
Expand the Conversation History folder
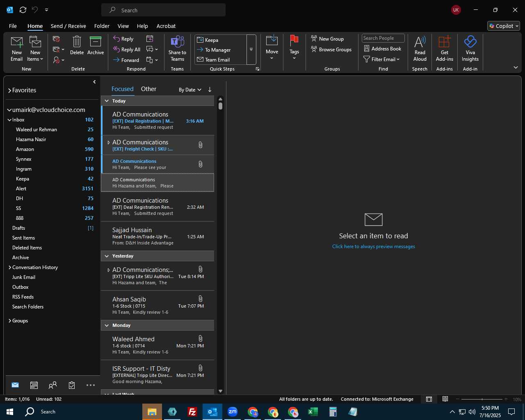[x=9, y=267]
